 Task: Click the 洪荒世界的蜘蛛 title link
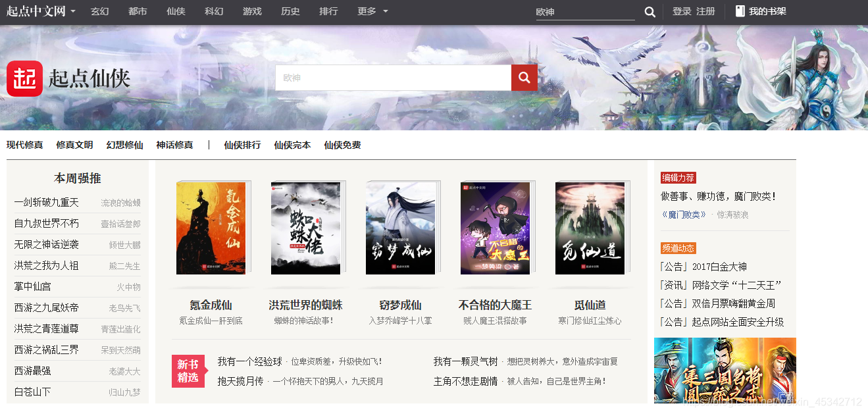[306, 305]
